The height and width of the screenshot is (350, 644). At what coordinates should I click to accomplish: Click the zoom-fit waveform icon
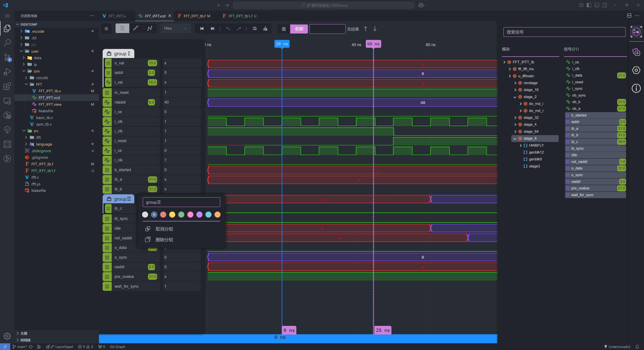pyautogui.click(x=255, y=28)
